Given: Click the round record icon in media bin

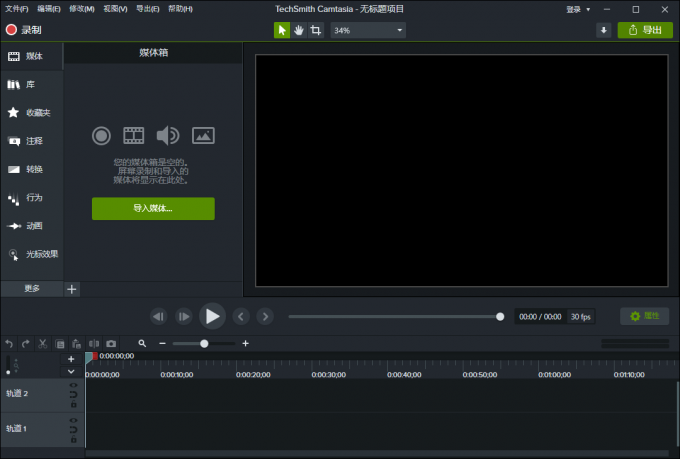Looking at the screenshot, I should point(101,136).
